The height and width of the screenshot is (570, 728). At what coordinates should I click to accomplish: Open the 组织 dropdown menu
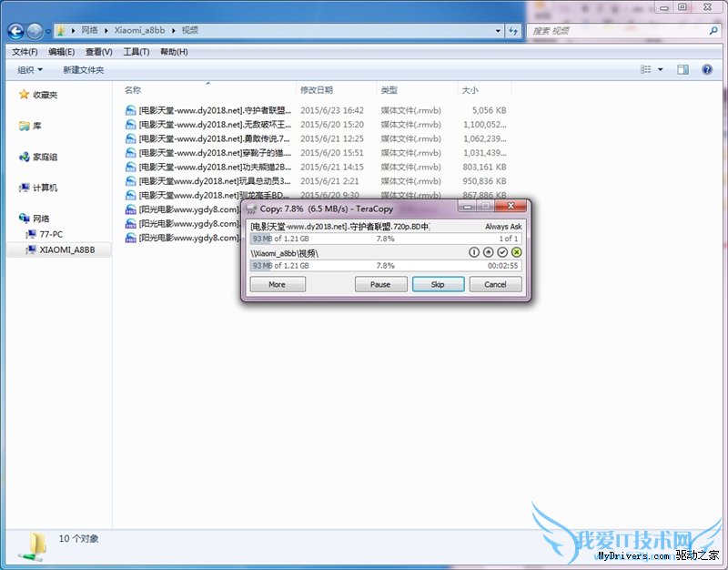coord(30,70)
